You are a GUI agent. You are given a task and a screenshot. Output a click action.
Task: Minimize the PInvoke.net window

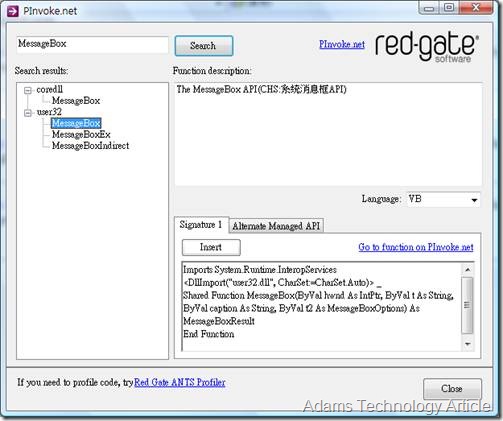[x=429, y=8]
